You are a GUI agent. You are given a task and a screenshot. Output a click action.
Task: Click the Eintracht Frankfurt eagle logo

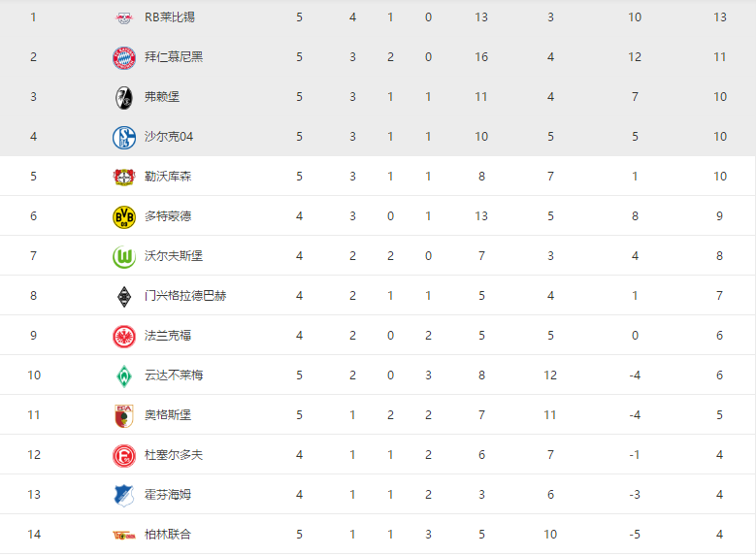pos(124,336)
